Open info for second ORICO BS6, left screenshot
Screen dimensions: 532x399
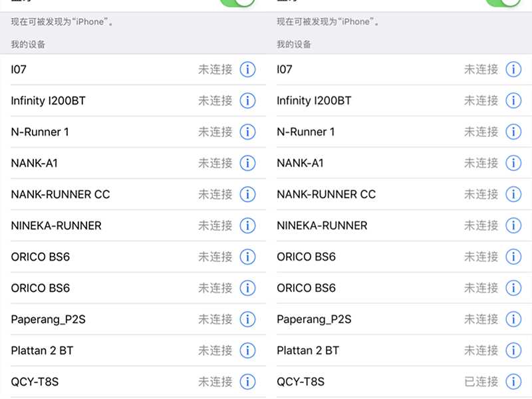247,288
